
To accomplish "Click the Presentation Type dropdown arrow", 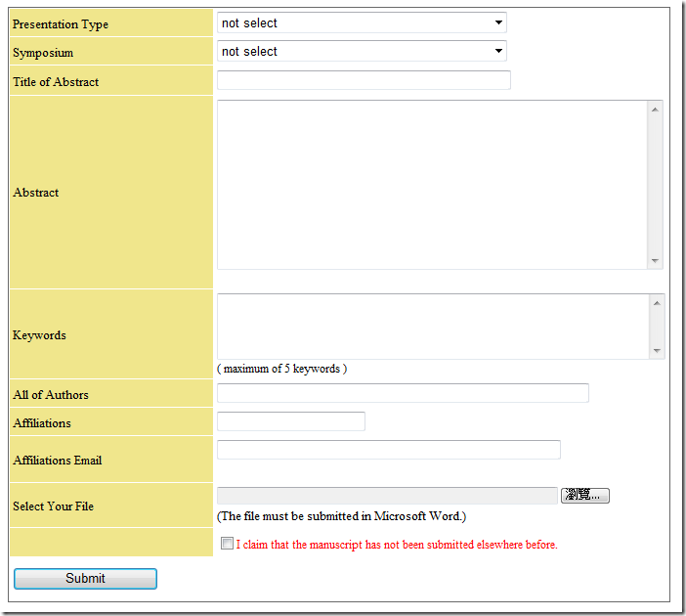I will pos(498,22).
